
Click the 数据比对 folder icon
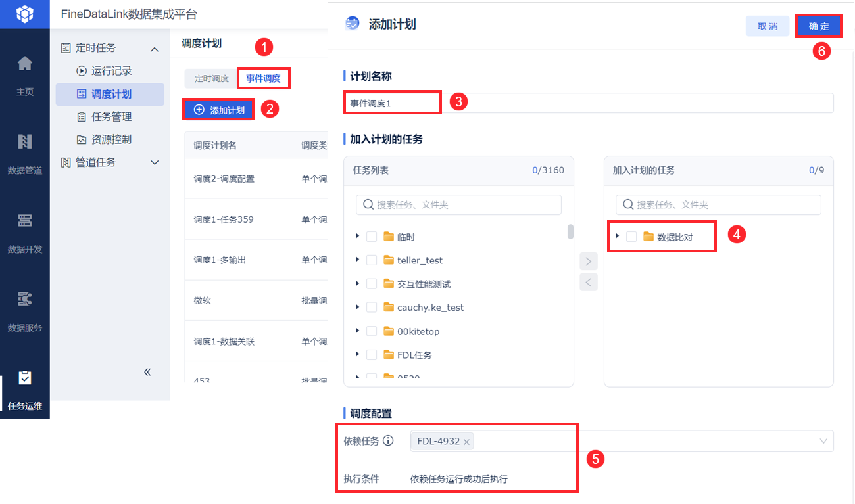(x=648, y=237)
